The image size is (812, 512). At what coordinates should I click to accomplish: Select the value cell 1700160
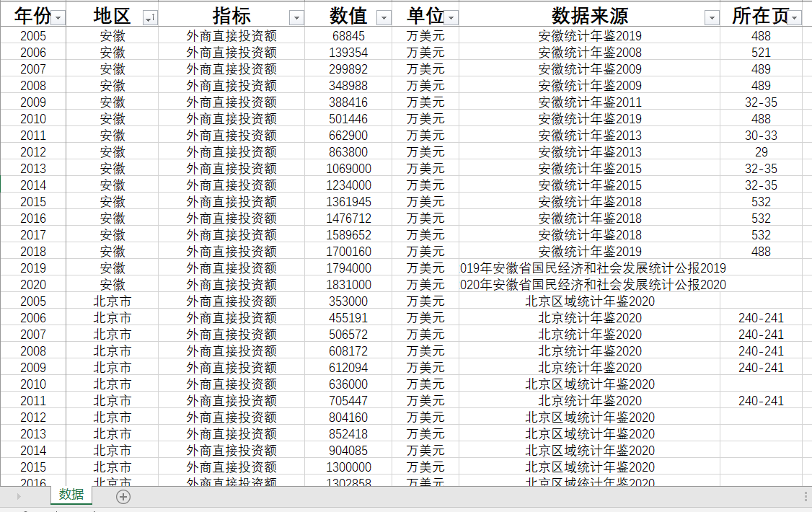pos(348,251)
